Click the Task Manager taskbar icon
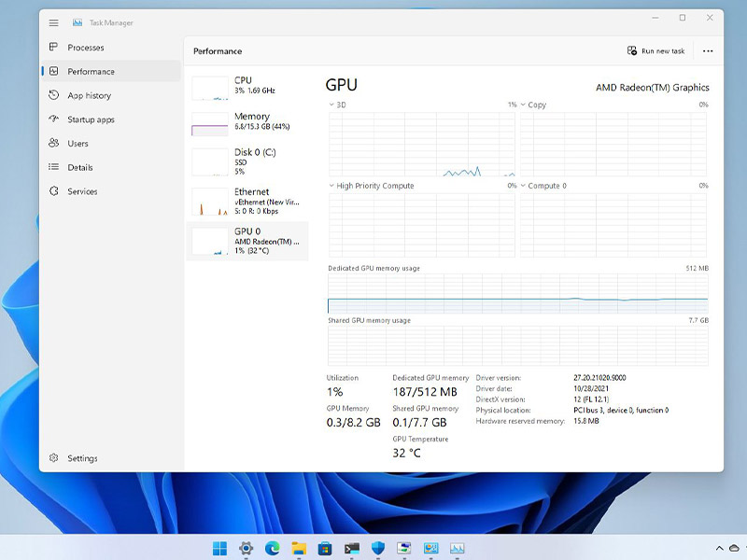This screenshot has width=747, height=560. point(457,548)
